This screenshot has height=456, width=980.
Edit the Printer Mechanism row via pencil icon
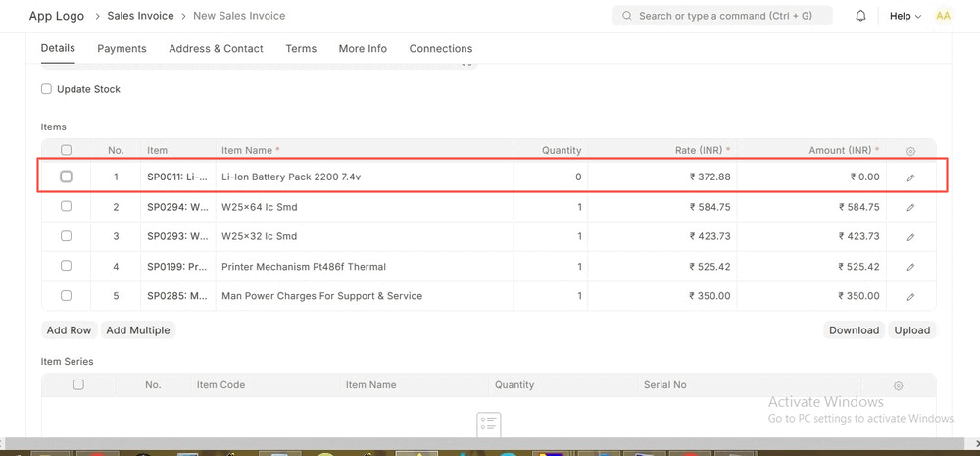(x=910, y=267)
